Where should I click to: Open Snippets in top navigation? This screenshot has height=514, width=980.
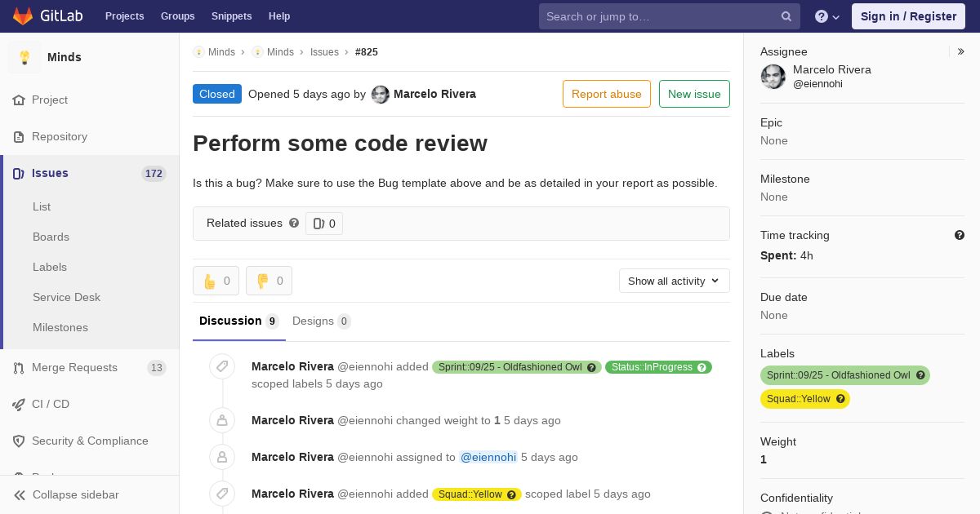231,16
